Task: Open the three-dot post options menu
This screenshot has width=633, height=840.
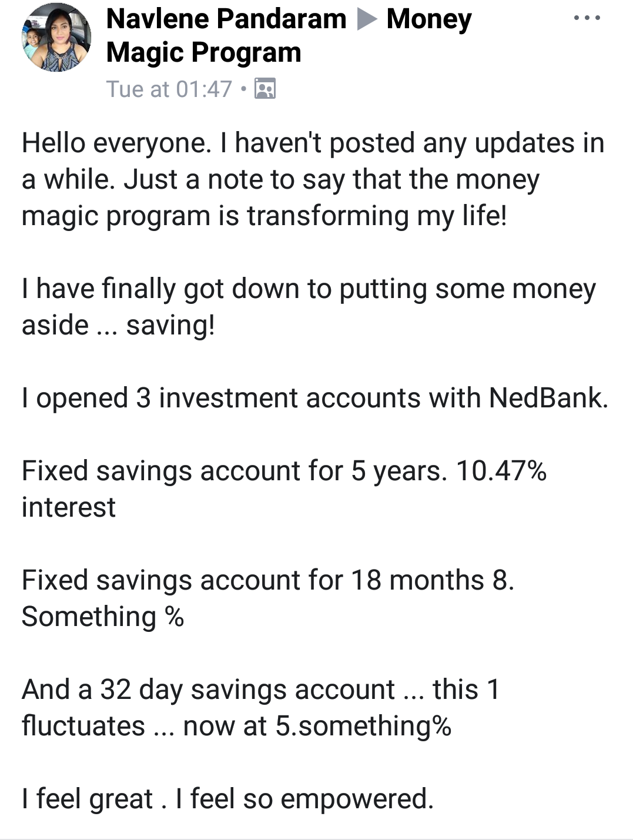Action: 587,18
